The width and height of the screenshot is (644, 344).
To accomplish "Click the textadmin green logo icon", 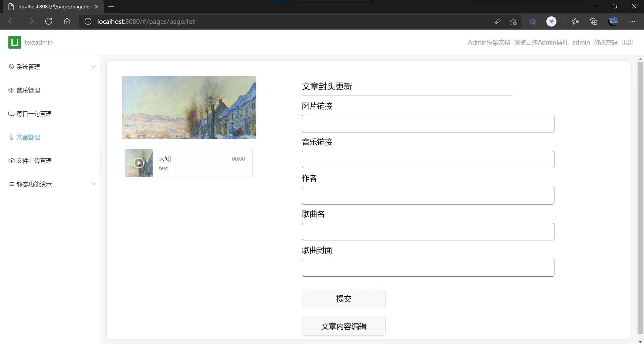I will [x=14, y=42].
